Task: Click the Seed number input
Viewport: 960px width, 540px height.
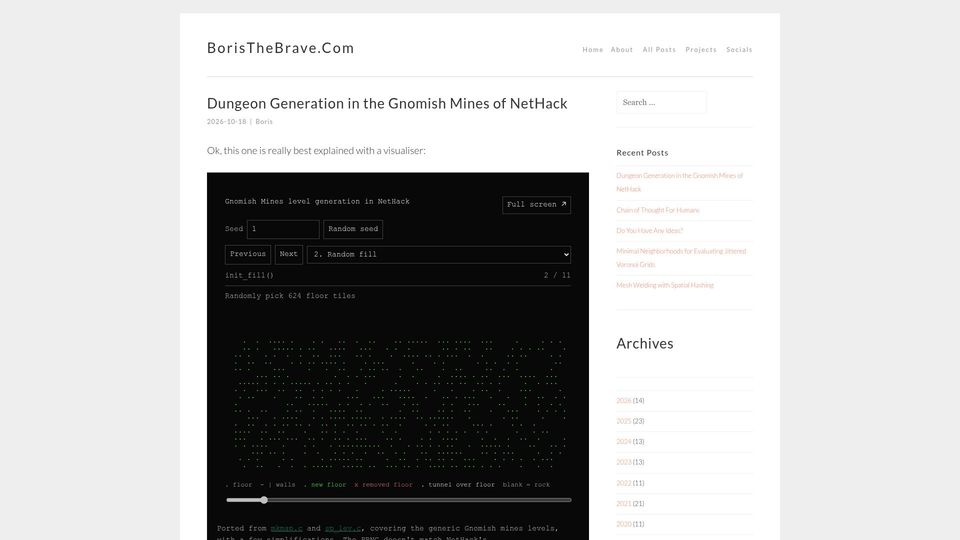Action: coord(283,229)
